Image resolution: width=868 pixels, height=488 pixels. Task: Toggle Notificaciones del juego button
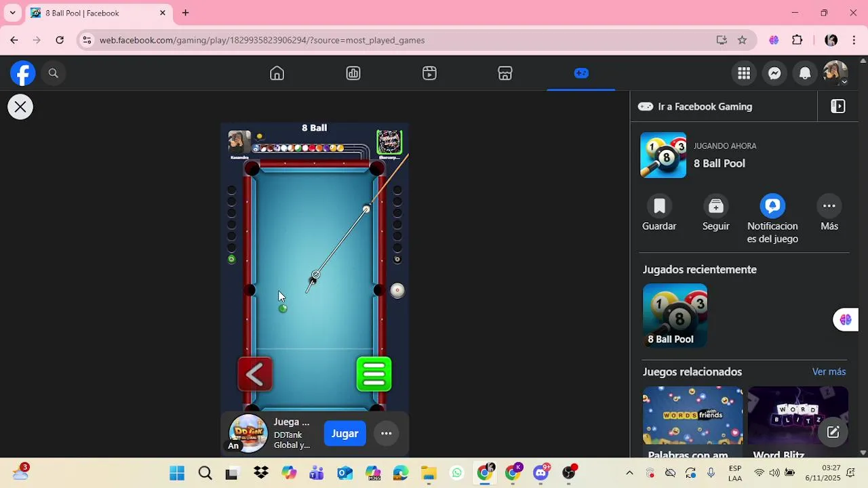(x=772, y=219)
